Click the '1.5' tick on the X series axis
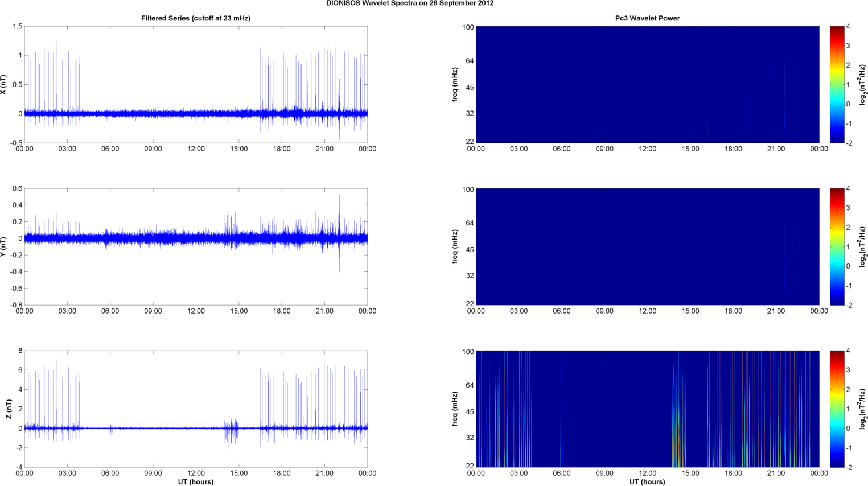Screen dimensions: 868x486 click(x=17, y=27)
